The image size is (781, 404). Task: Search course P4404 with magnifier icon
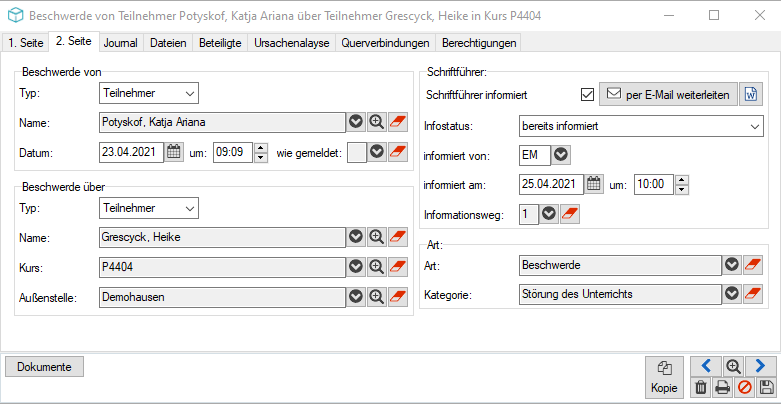(x=377, y=267)
